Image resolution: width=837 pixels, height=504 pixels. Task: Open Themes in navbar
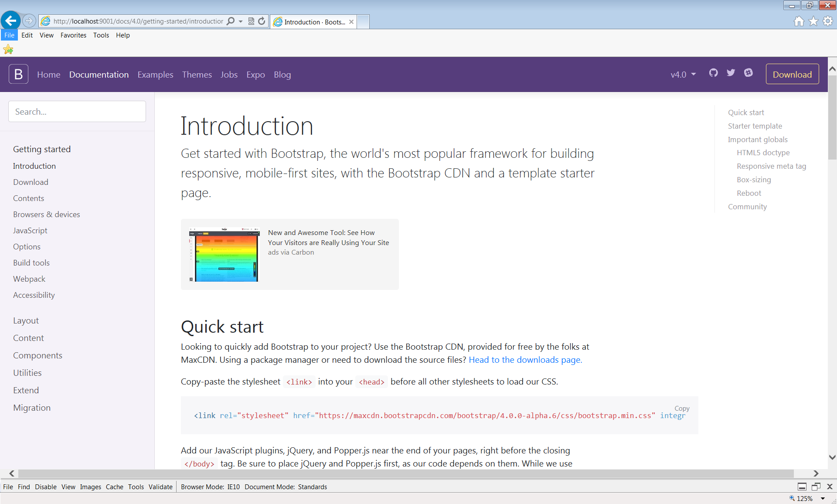click(x=197, y=75)
